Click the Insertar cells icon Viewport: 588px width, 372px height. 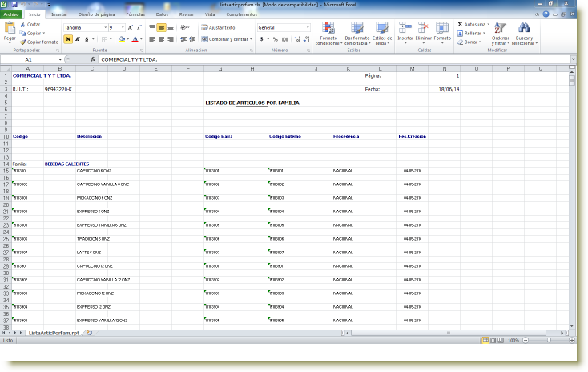[405, 29]
